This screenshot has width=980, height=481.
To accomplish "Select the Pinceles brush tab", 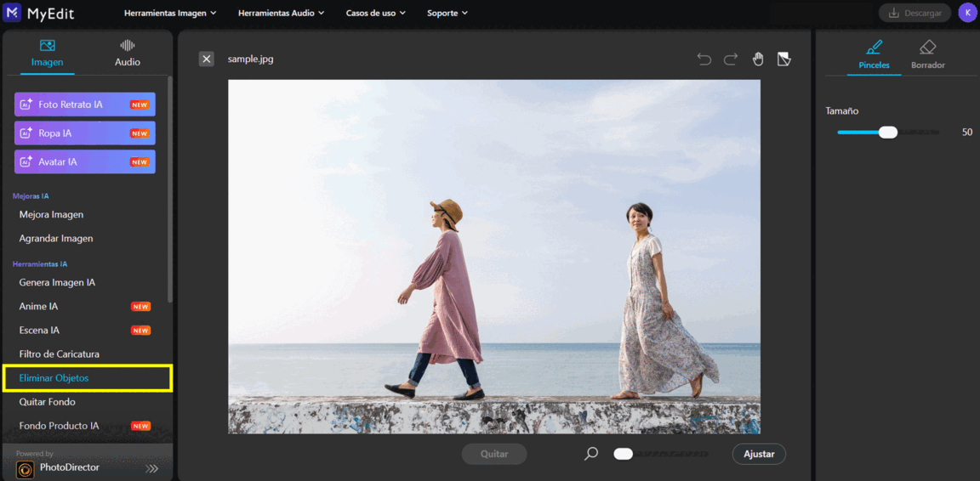I will [874, 55].
